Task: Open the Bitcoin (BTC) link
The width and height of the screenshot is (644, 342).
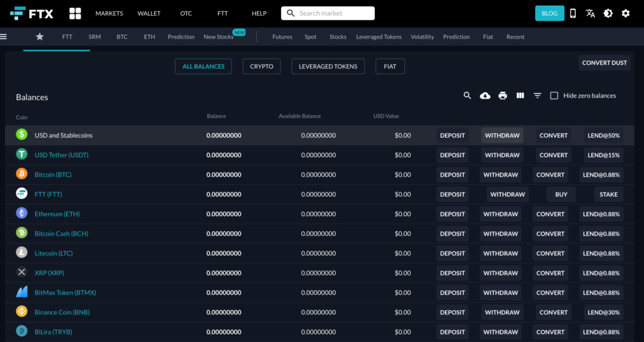Action: click(x=53, y=175)
